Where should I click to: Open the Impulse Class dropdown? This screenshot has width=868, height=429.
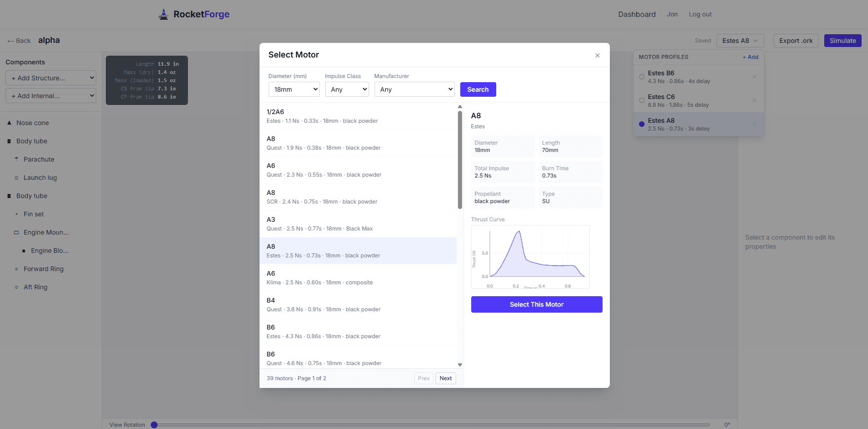click(x=347, y=89)
